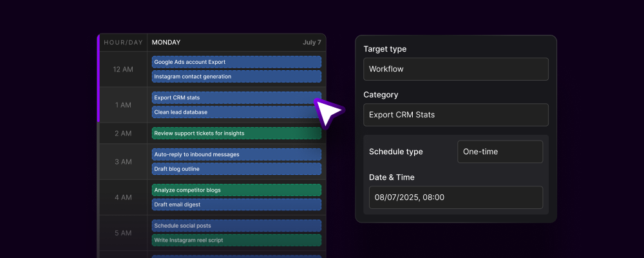Click the July 7 date label
The image size is (644, 258).
[312, 43]
